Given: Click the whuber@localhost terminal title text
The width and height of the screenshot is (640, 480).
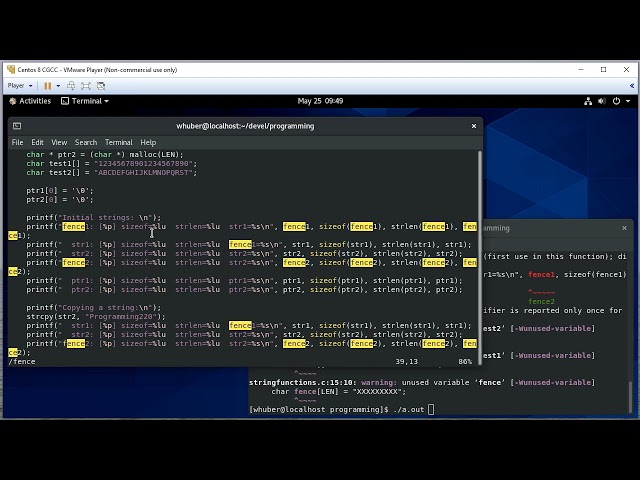Looking at the screenshot, I should (245, 126).
